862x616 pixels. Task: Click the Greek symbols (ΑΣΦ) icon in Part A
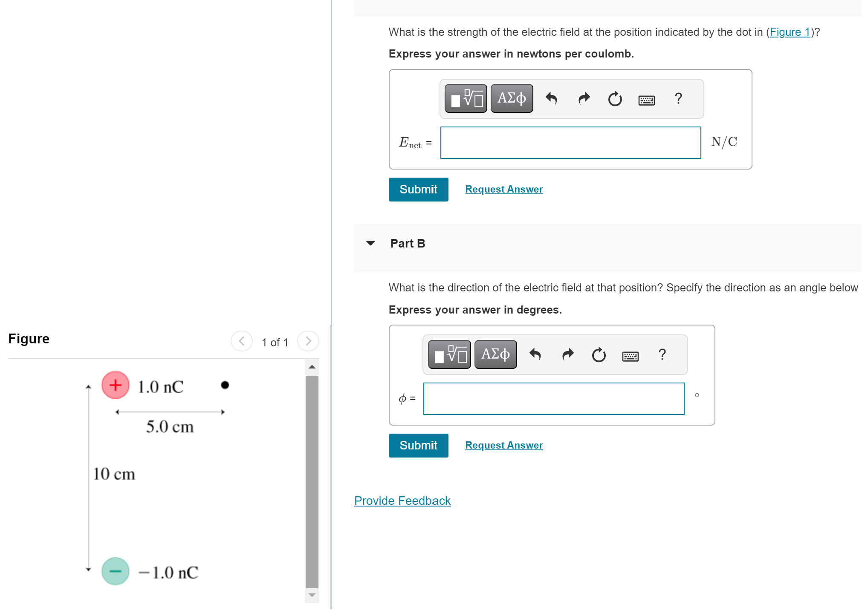[510, 98]
